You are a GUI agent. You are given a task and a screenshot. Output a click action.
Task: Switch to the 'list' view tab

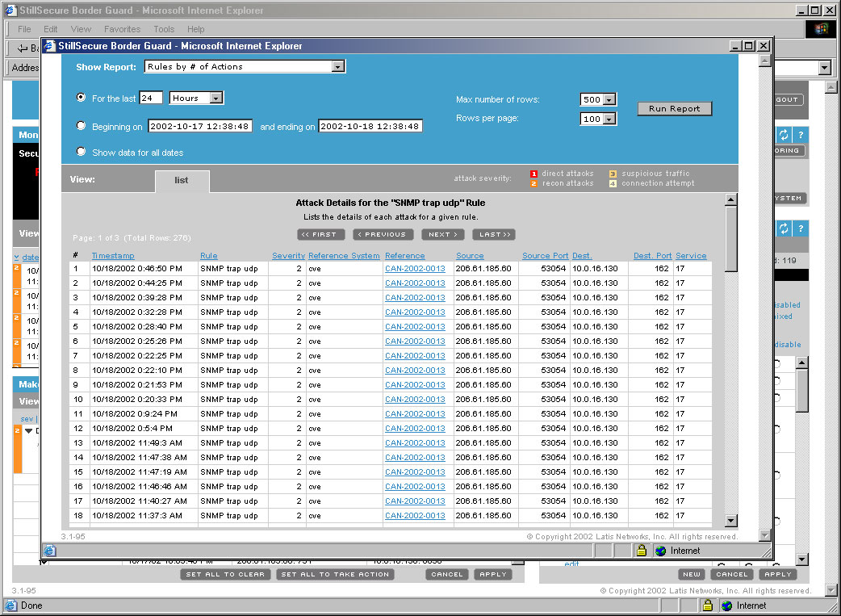(182, 181)
